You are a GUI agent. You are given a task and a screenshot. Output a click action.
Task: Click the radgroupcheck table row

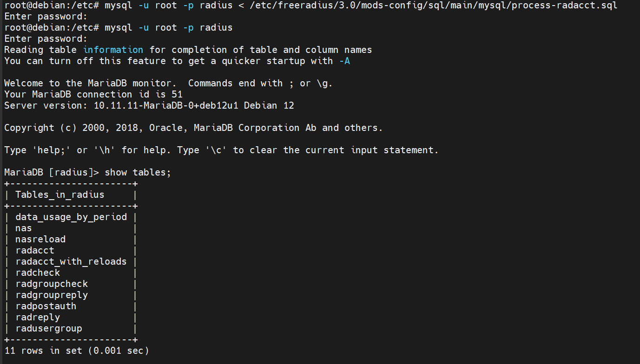click(x=52, y=284)
